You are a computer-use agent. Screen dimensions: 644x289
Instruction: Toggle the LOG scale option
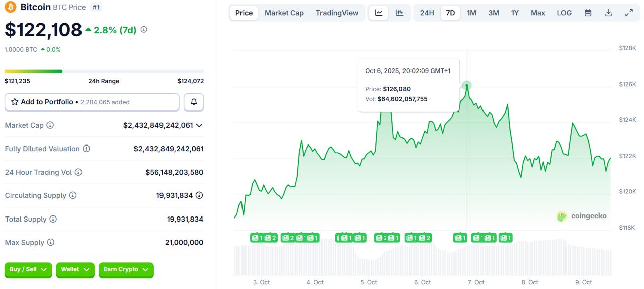(564, 13)
